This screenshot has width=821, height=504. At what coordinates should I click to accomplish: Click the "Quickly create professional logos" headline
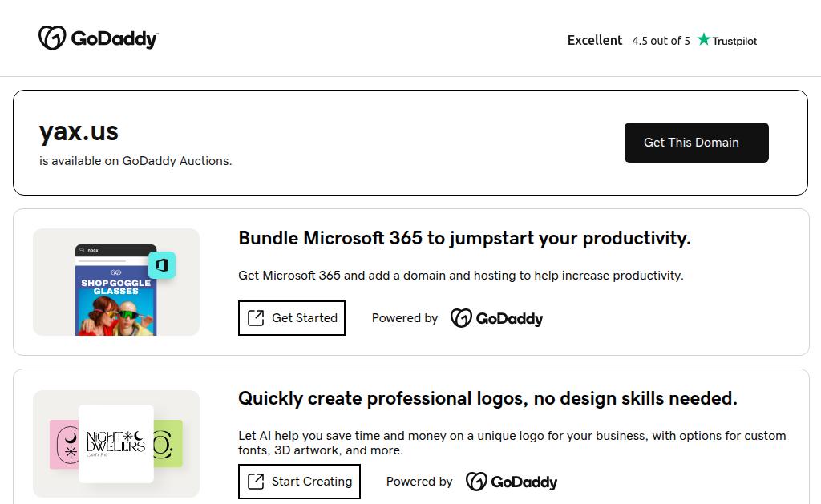487,398
